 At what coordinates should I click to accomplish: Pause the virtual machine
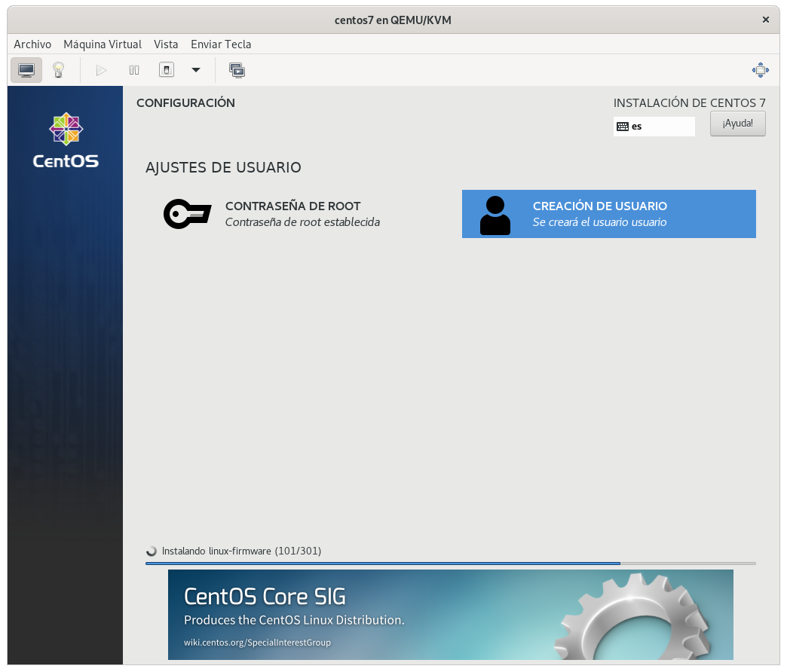pos(134,70)
